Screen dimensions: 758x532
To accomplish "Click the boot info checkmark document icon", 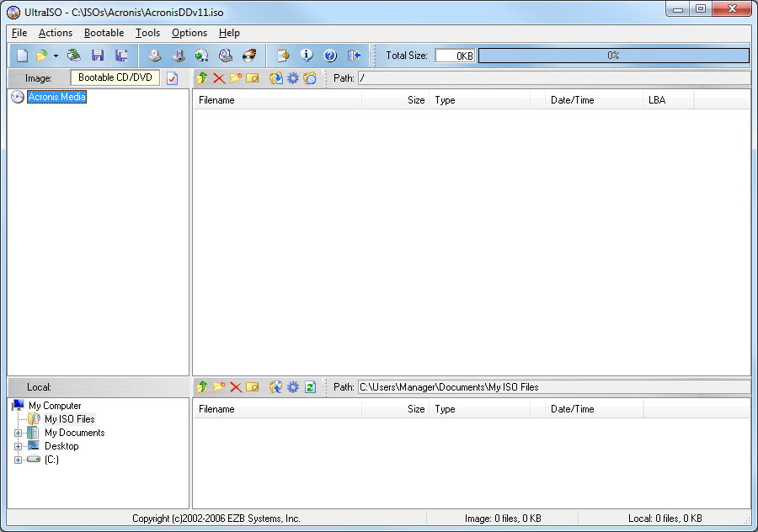I will coord(172,78).
